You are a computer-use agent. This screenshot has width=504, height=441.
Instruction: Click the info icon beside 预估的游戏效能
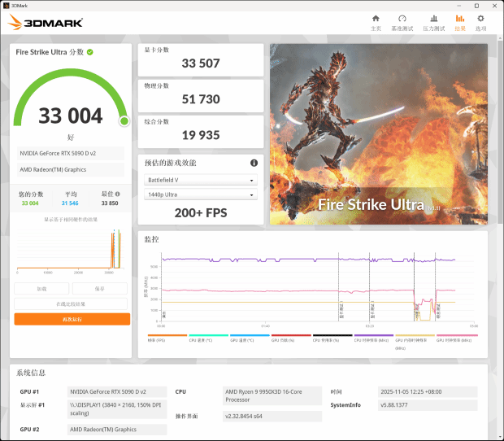coord(254,163)
